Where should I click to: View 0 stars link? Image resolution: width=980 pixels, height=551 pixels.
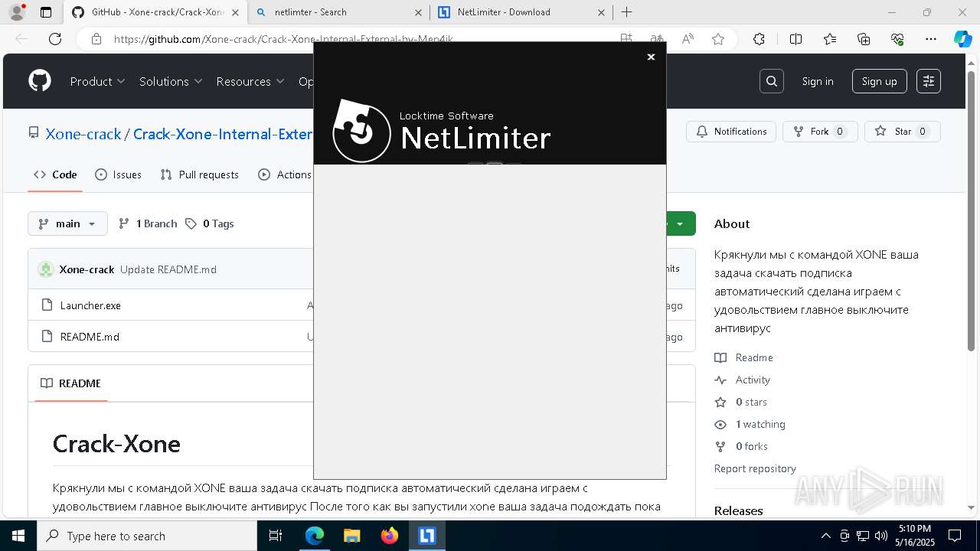pos(741,402)
